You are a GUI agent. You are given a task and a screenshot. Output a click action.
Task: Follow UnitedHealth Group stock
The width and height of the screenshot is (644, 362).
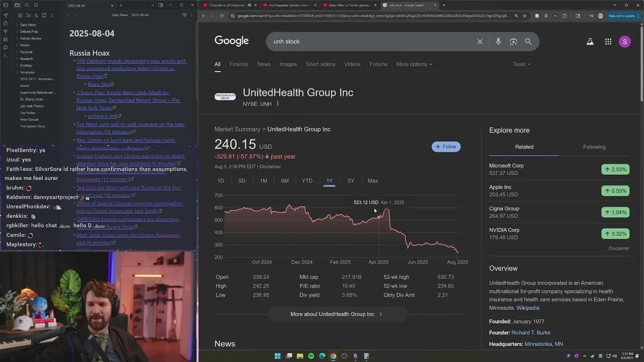[446, 147]
